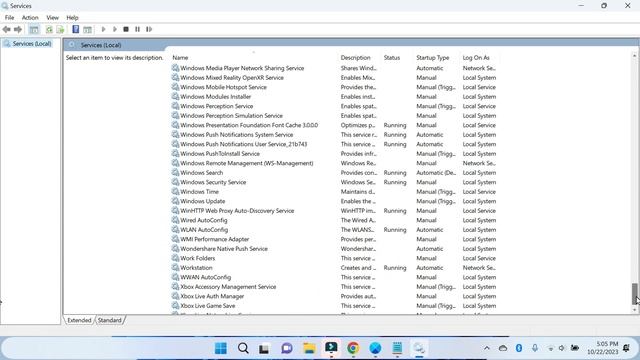Select the Xbox Live Auth Manager service
The height and width of the screenshot is (360, 640).
pyautogui.click(x=212, y=296)
